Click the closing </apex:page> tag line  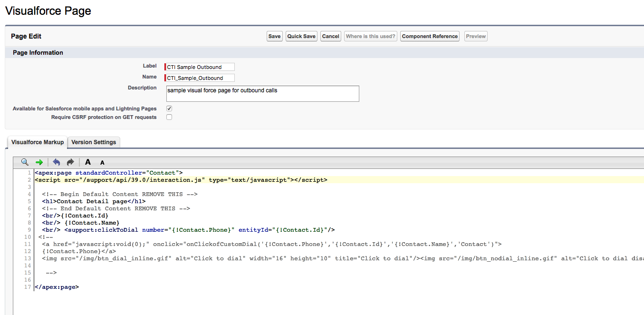tap(57, 287)
